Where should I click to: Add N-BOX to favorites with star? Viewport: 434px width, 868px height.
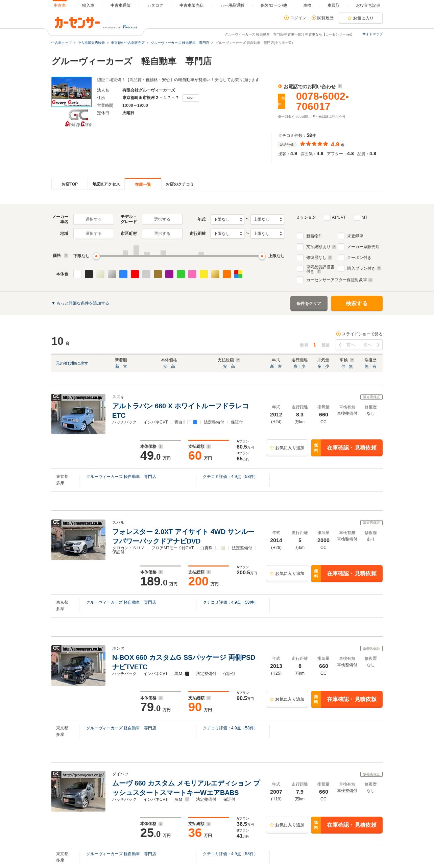pyautogui.click(x=287, y=699)
